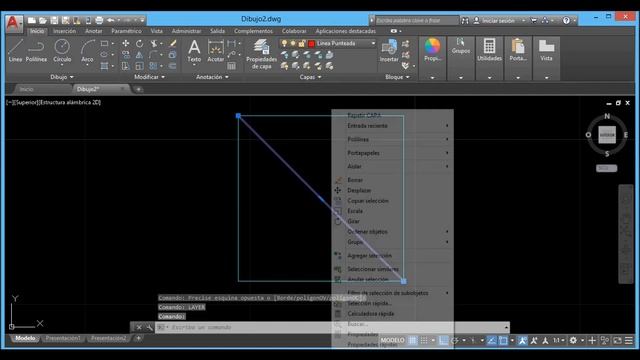Select the Polilínea tool
The image size is (640, 360).
tap(36, 51)
